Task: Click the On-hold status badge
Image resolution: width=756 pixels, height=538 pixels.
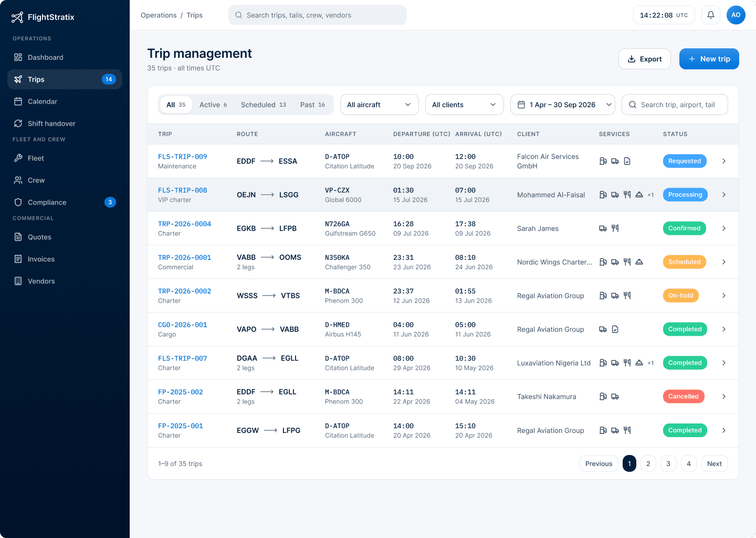Action: click(x=681, y=296)
